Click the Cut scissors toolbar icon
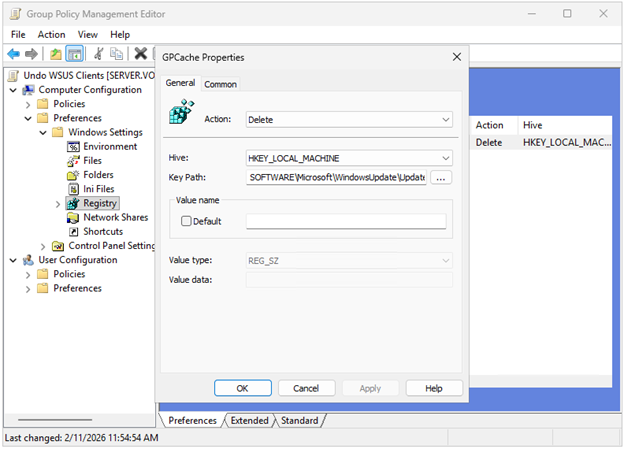The image size is (624, 449). [99, 54]
